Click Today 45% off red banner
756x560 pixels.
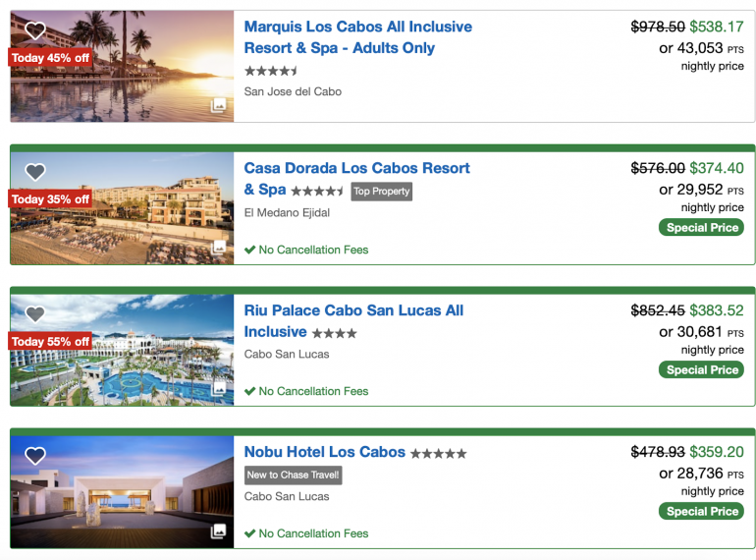coord(50,58)
